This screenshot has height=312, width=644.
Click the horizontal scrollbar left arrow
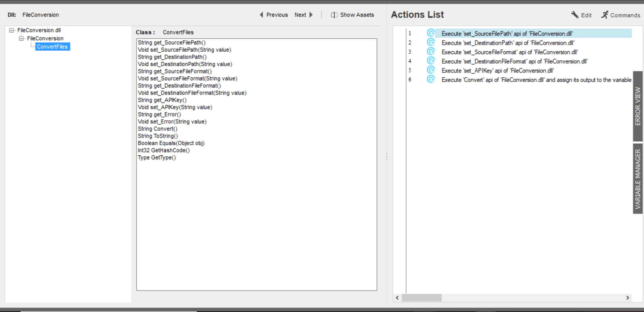point(397,298)
